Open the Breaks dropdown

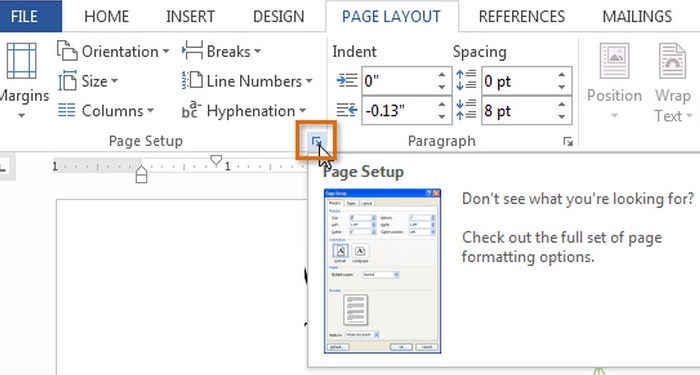[221, 51]
